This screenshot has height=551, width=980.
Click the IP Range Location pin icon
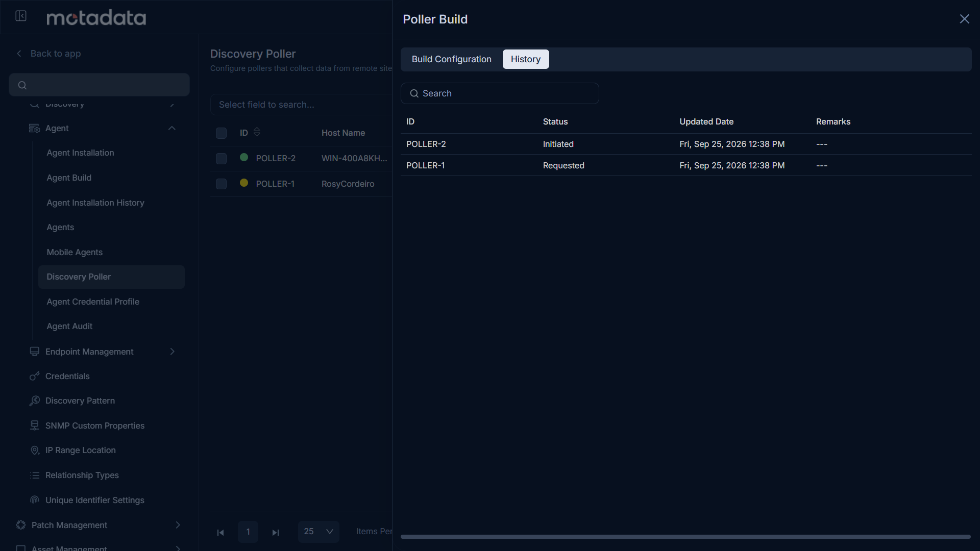tap(34, 450)
